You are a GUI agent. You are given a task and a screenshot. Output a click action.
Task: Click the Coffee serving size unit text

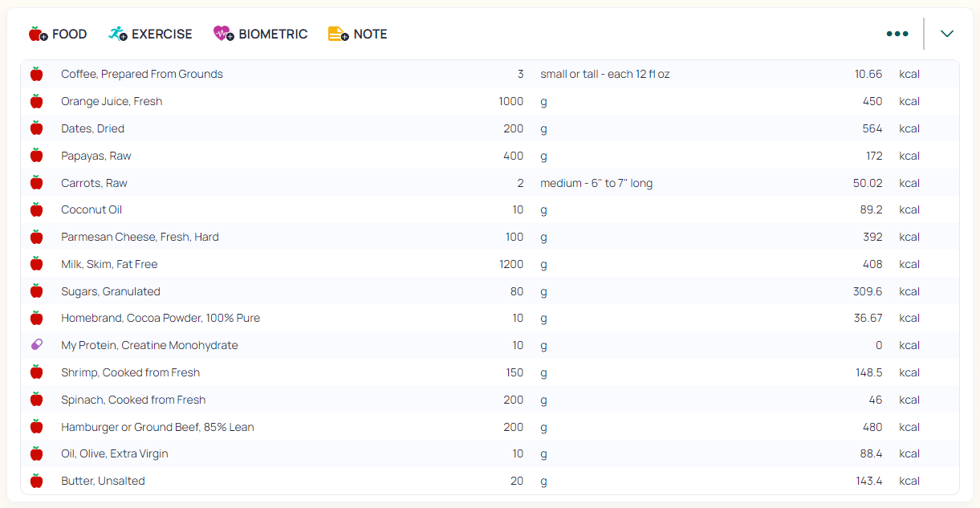[604, 74]
